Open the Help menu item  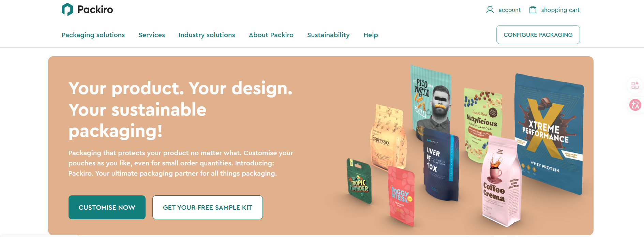tap(371, 35)
